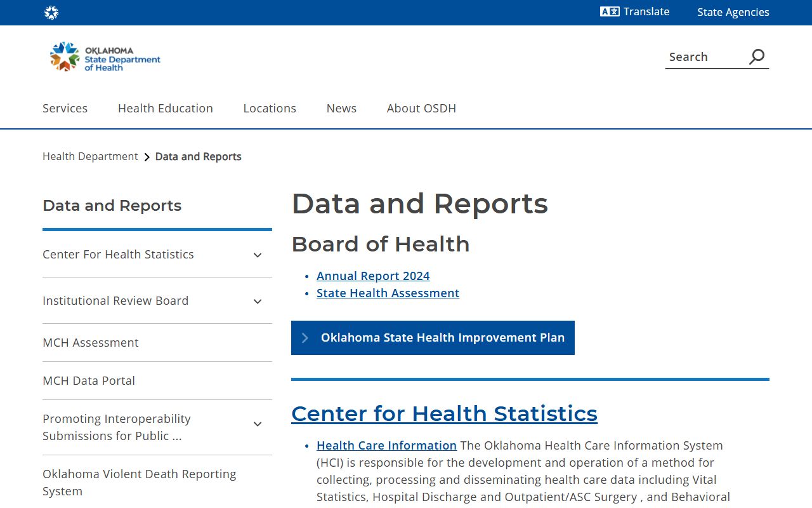Image resolution: width=812 pixels, height=508 pixels.
Task: Go to the News section
Action: pos(341,108)
